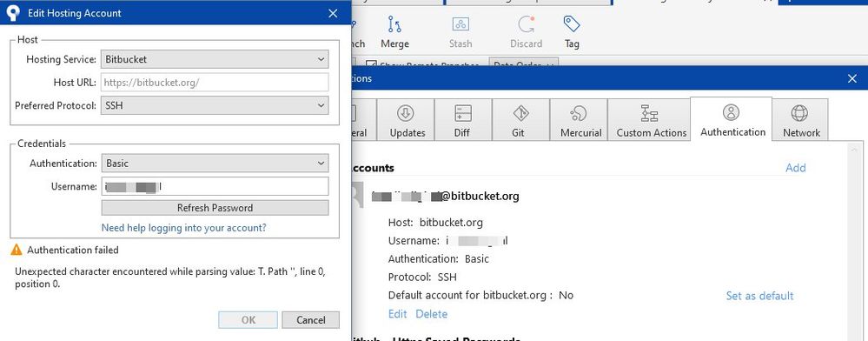
Task: Click the OK button
Action: (x=248, y=320)
